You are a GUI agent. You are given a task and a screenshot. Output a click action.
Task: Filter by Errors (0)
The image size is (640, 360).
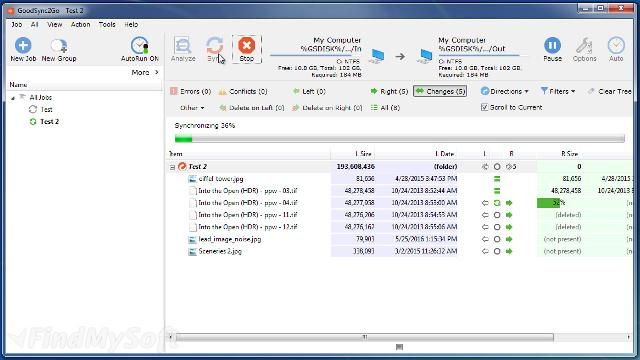(x=191, y=91)
